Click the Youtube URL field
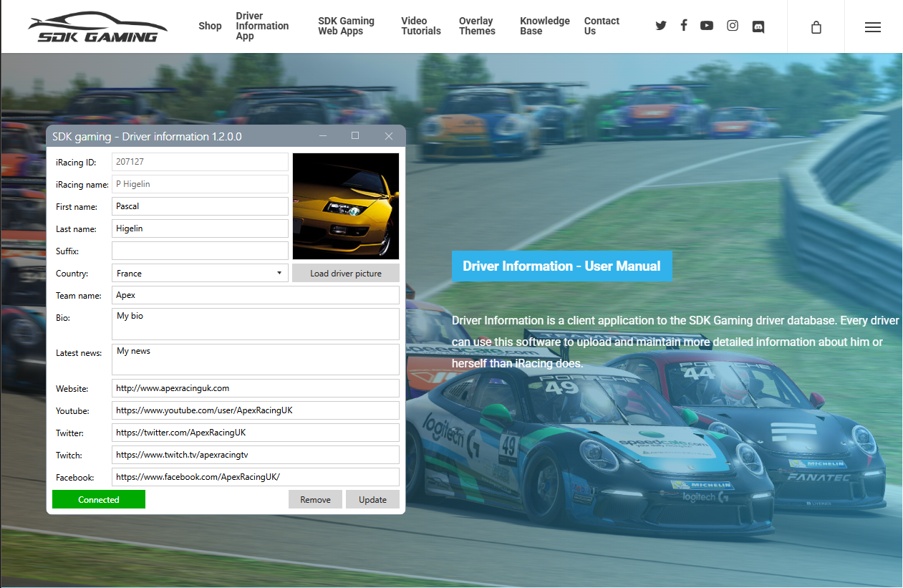Viewport: 903px width, 588px height. pyautogui.click(x=256, y=410)
